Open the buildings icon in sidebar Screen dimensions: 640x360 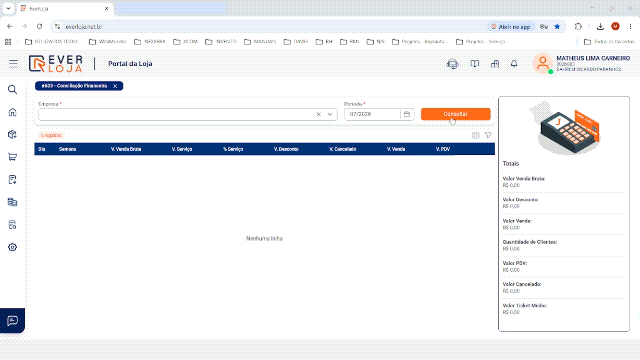(x=13, y=202)
